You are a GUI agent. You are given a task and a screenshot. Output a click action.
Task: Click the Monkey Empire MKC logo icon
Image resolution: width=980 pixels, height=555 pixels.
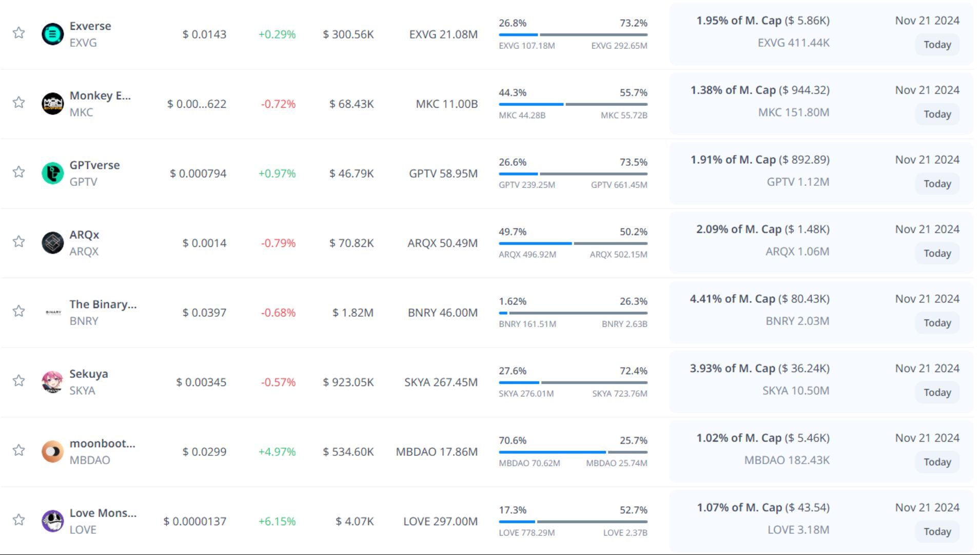point(52,104)
